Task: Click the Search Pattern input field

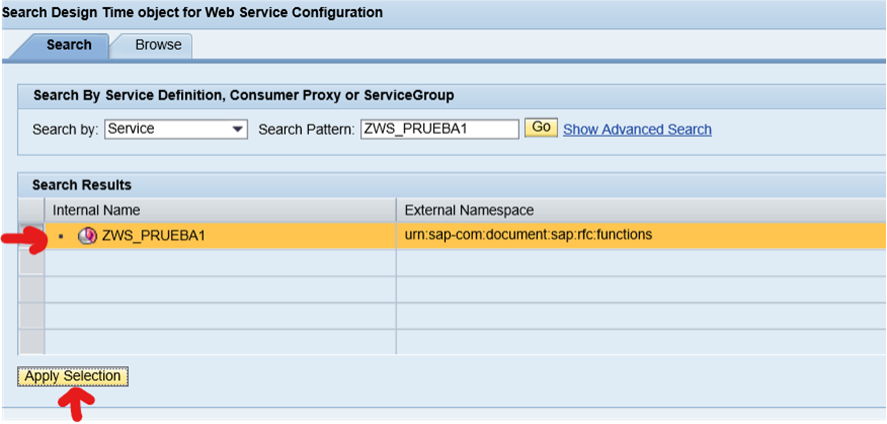Action: click(440, 129)
